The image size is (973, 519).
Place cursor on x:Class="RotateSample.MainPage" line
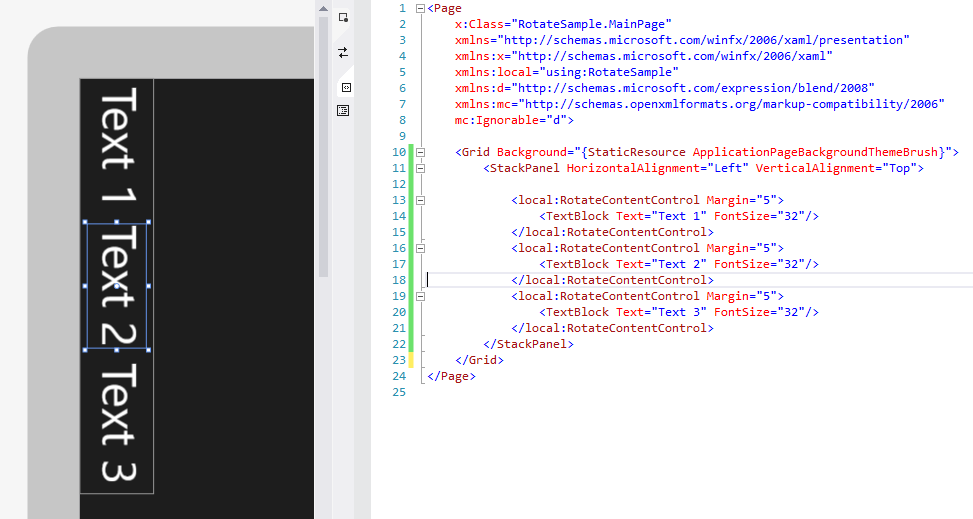pyautogui.click(x=563, y=24)
